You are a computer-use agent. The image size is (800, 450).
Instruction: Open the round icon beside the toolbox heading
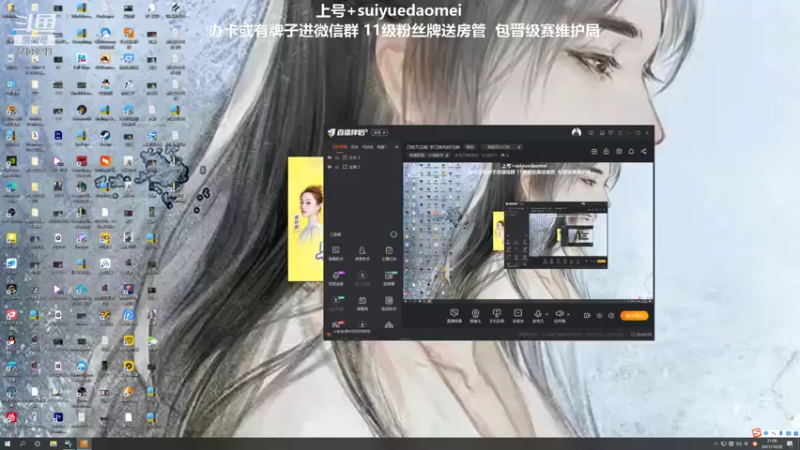click(x=393, y=235)
